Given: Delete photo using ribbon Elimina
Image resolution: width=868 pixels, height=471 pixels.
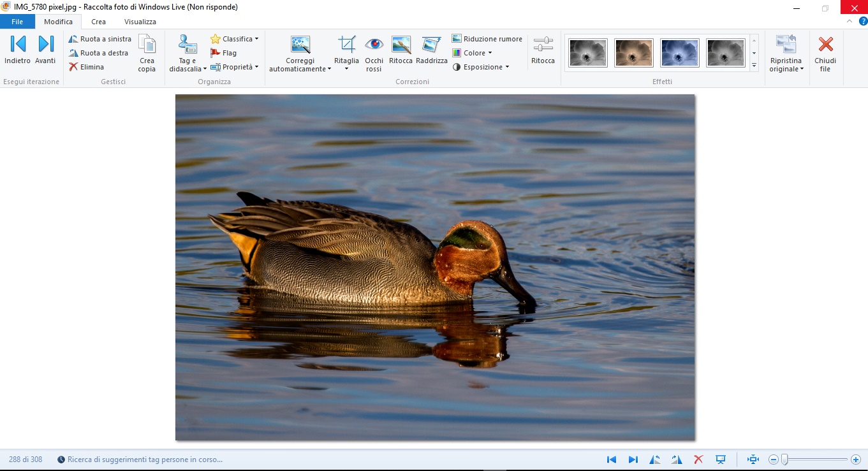Looking at the screenshot, I should [86, 67].
